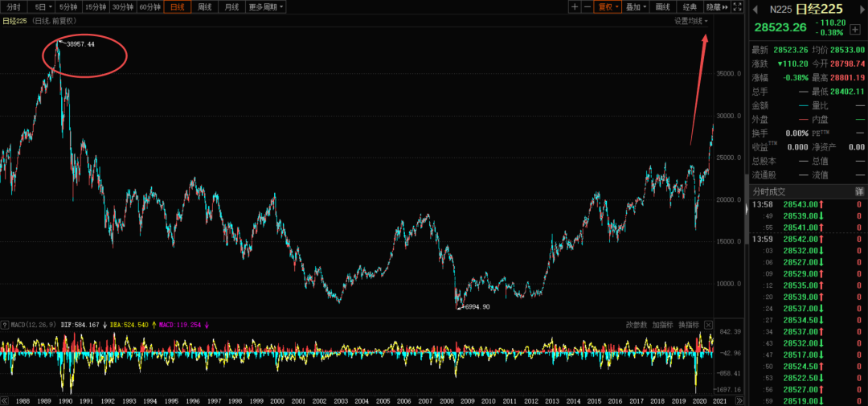Click the 1990 year on timeline axis
The height and width of the screenshot is (406, 868).
(65, 401)
